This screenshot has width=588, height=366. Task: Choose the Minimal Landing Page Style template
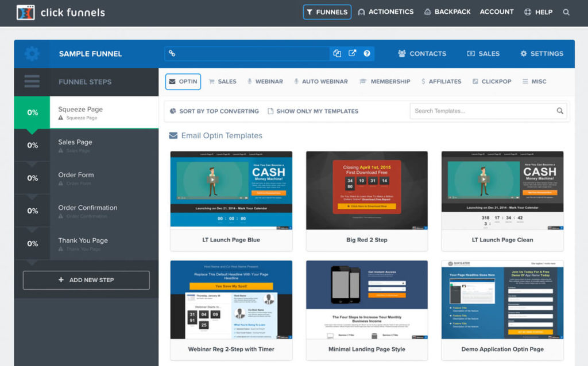(x=367, y=310)
